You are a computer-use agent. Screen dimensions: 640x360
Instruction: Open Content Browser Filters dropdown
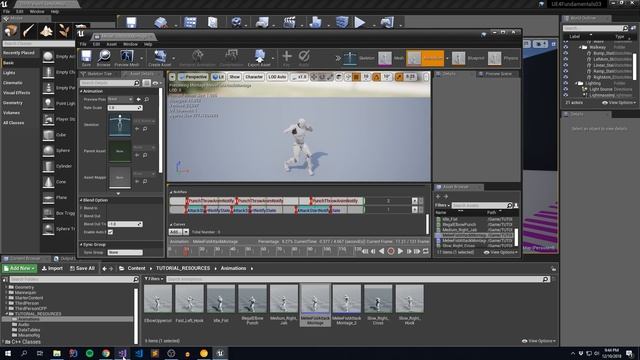coord(154,279)
